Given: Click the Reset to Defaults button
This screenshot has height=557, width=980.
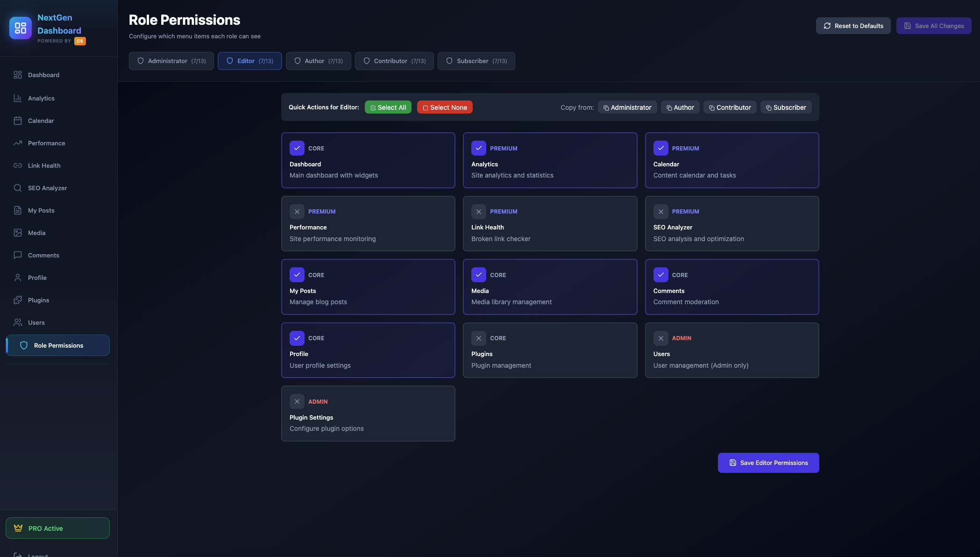Looking at the screenshot, I should [x=853, y=26].
